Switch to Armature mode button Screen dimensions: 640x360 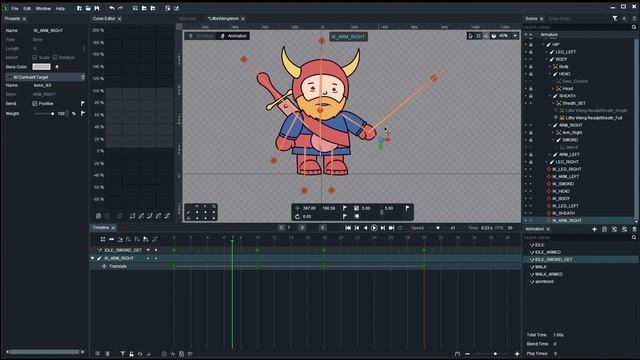[x=201, y=36]
